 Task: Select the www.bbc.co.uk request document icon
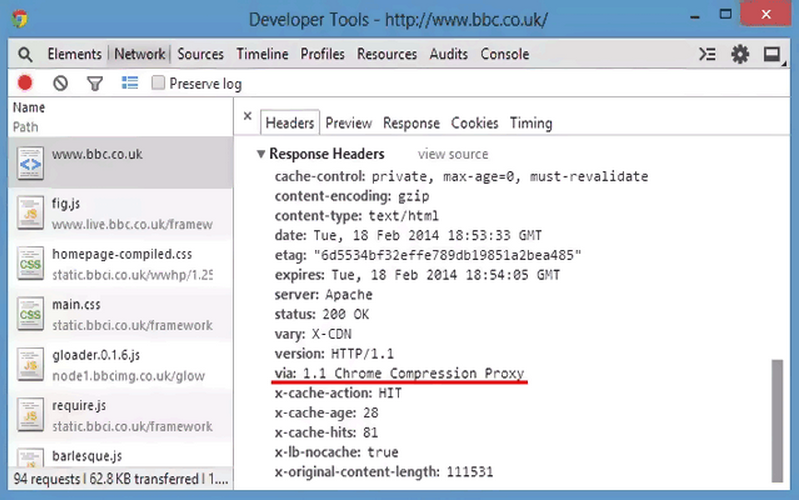pyautogui.click(x=30, y=163)
